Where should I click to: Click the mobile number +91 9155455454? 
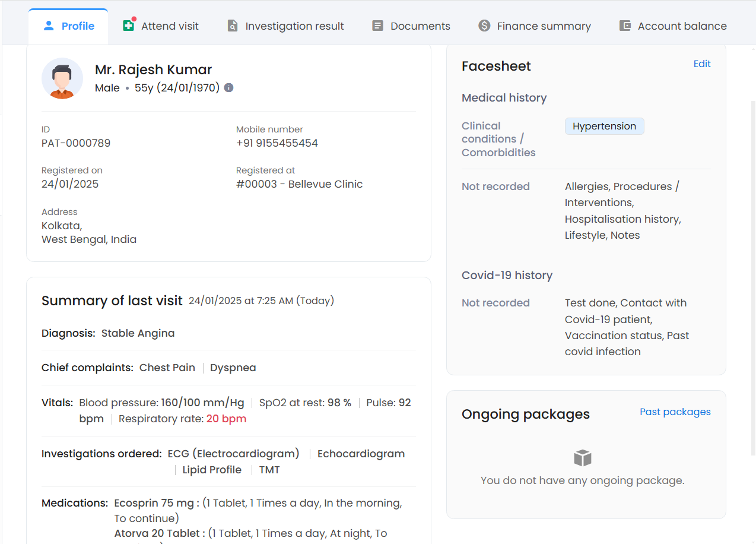point(277,143)
